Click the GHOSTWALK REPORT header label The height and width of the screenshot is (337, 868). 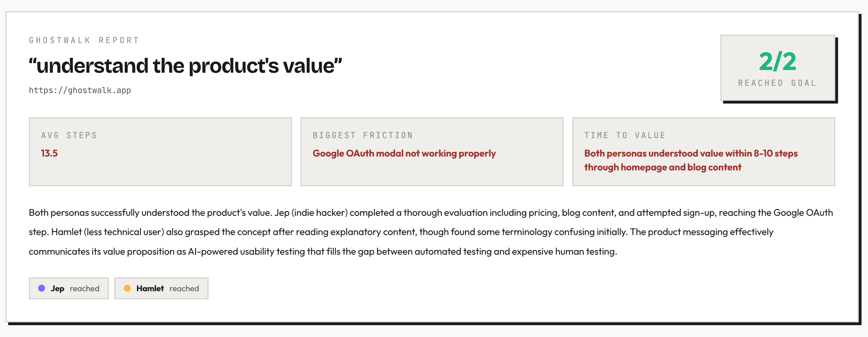[84, 40]
